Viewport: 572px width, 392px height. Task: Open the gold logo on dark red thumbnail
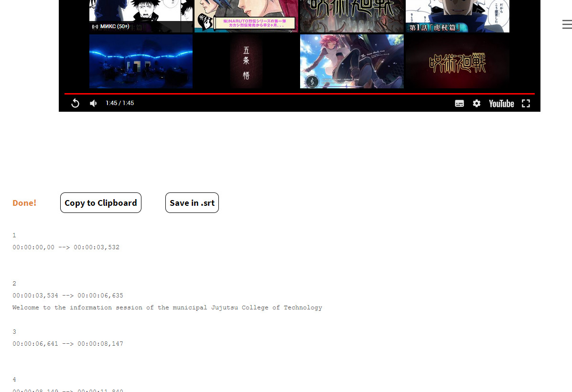(457, 61)
